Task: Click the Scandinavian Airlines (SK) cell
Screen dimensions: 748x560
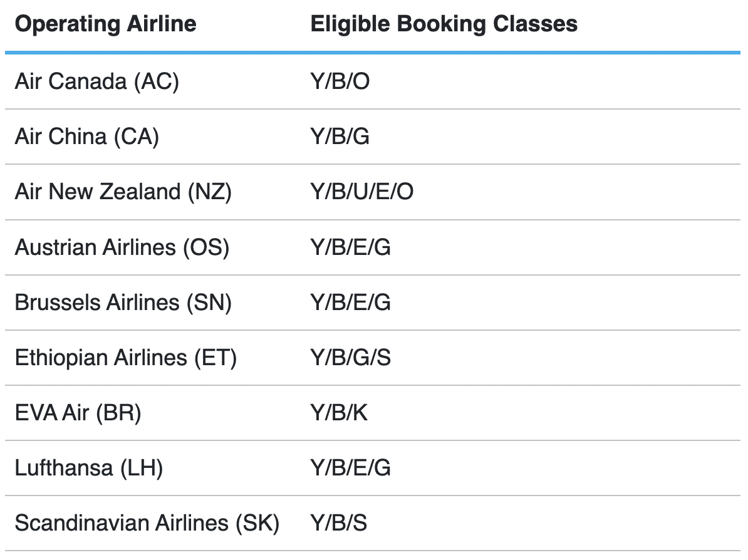Action: coord(147,523)
